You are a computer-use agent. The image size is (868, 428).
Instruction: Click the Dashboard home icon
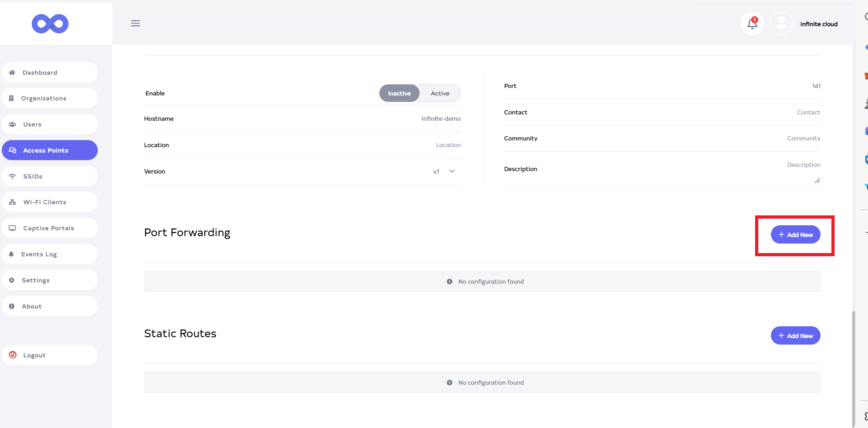[12, 73]
